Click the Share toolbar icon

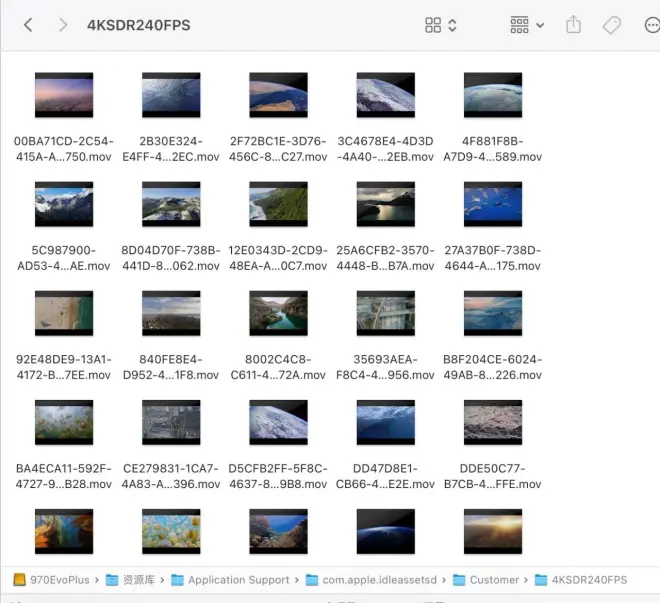click(x=573, y=25)
